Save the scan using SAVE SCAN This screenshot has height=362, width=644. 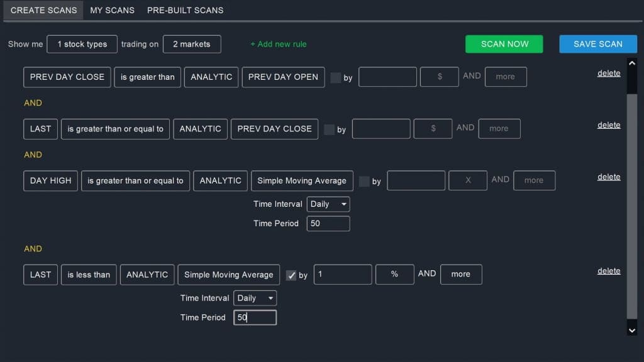click(597, 44)
